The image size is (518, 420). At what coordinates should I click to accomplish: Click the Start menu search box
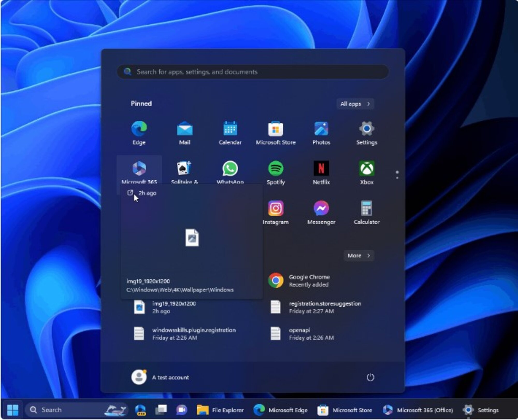point(253,72)
